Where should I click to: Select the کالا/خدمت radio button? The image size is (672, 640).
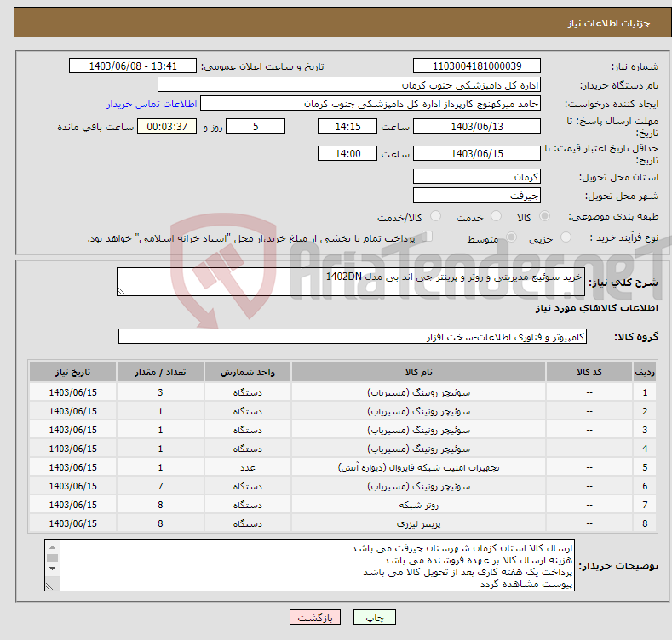435,216
